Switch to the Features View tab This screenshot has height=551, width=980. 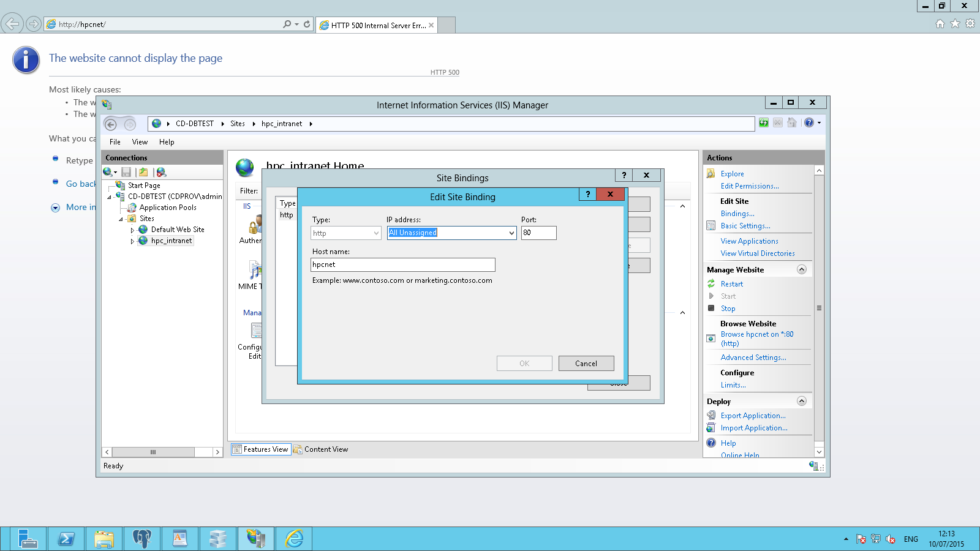pyautogui.click(x=260, y=449)
